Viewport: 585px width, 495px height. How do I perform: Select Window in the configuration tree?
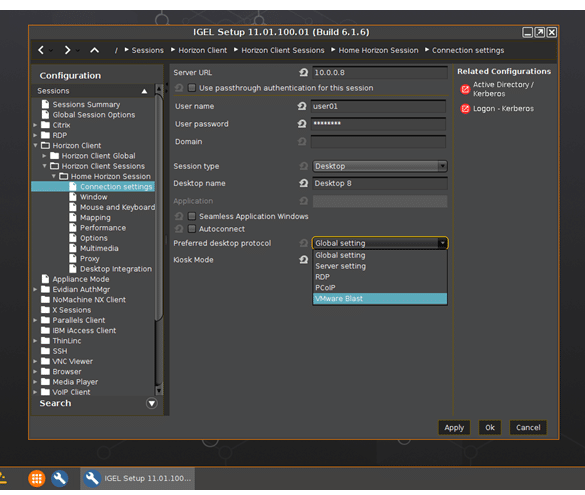pyautogui.click(x=94, y=197)
